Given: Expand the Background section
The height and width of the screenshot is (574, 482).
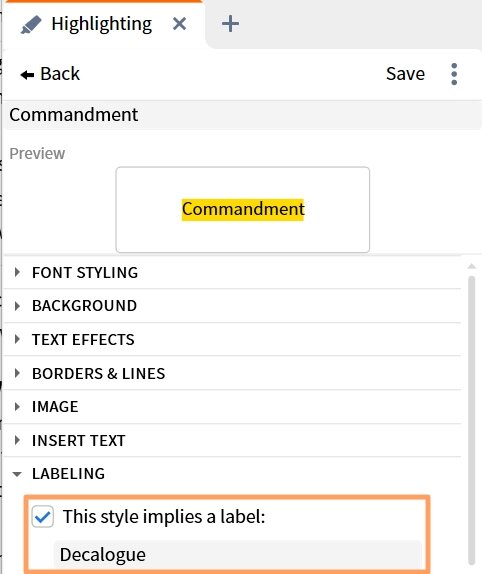Looking at the screenshot, I should point(232,306).
